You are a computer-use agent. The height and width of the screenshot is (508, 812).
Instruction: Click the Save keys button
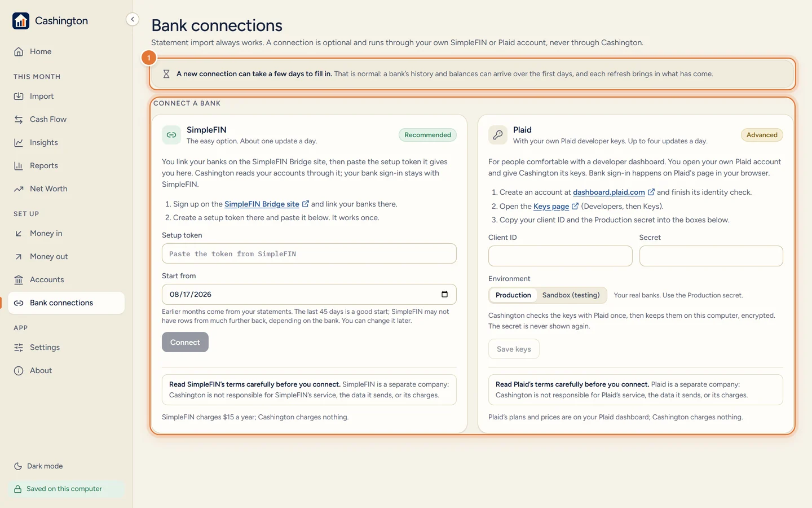(x=514, y=349)
